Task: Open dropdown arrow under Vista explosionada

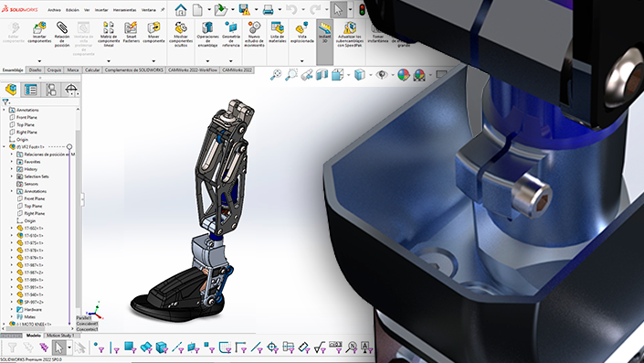Action: coord(301,61)
